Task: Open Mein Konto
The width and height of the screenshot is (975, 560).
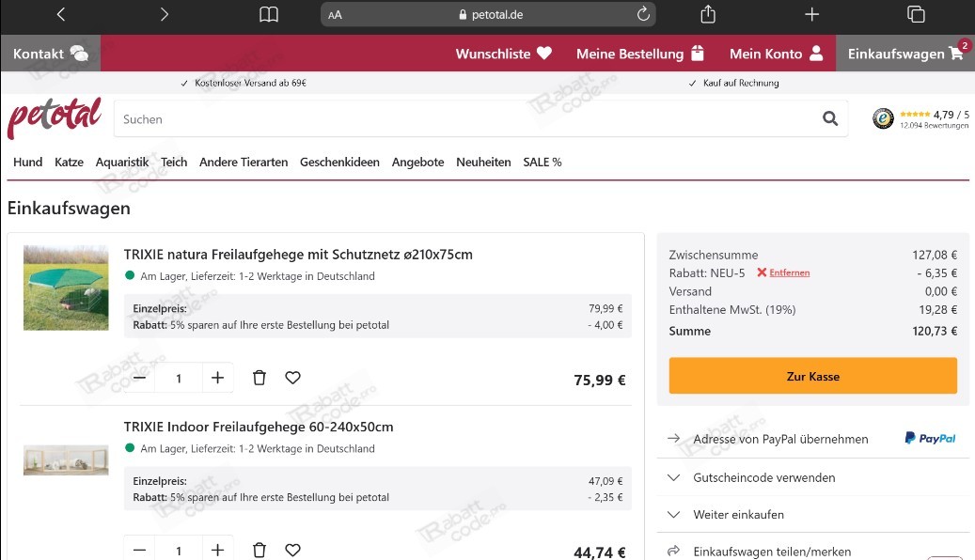Action: tap(776, 54)
